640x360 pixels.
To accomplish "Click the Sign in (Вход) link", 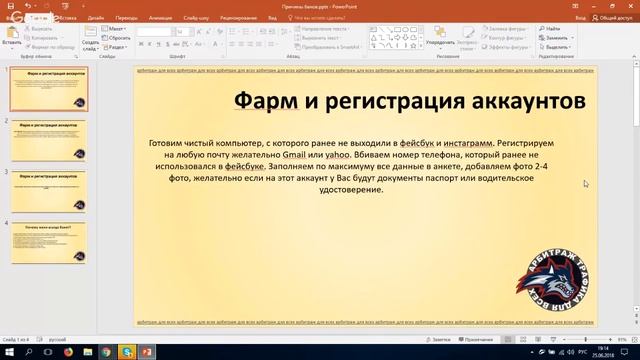I will pos(580,18).
